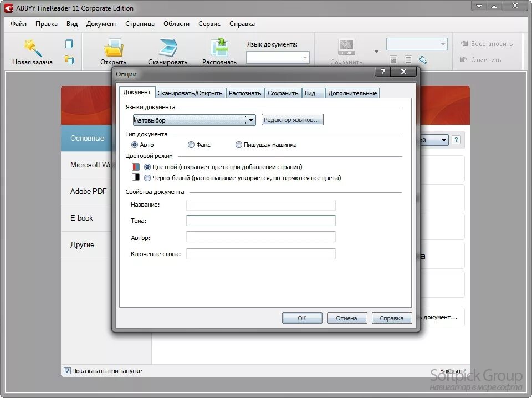Click the Ключевые слова input field

[260, 253]
